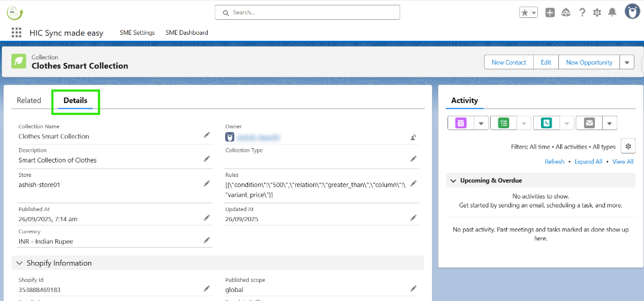Collapse the Shopify Information section

click(20, 263)
